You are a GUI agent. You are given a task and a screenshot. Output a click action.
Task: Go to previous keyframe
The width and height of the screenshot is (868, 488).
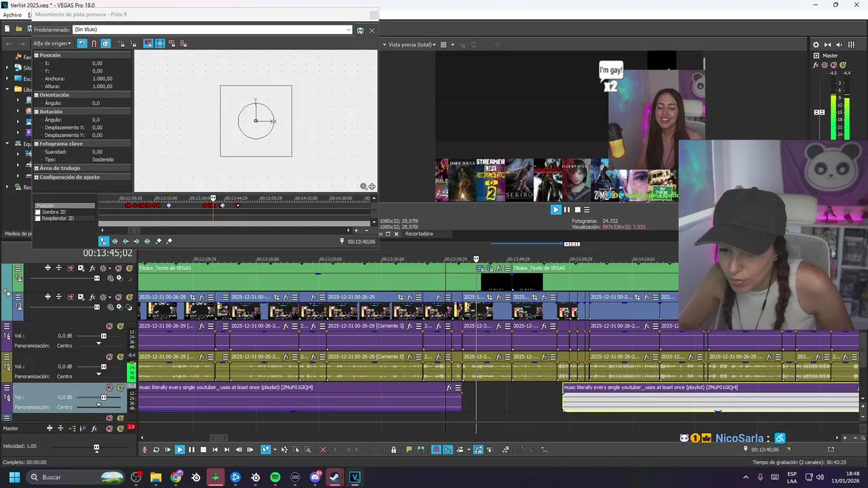click(125, 241)
